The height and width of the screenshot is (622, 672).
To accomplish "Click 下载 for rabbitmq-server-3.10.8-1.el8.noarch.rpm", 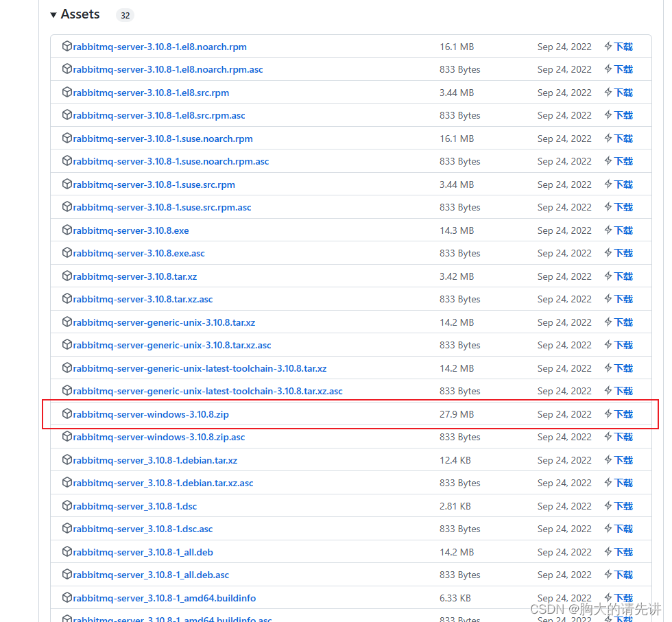I will click(x=623, y=47).
